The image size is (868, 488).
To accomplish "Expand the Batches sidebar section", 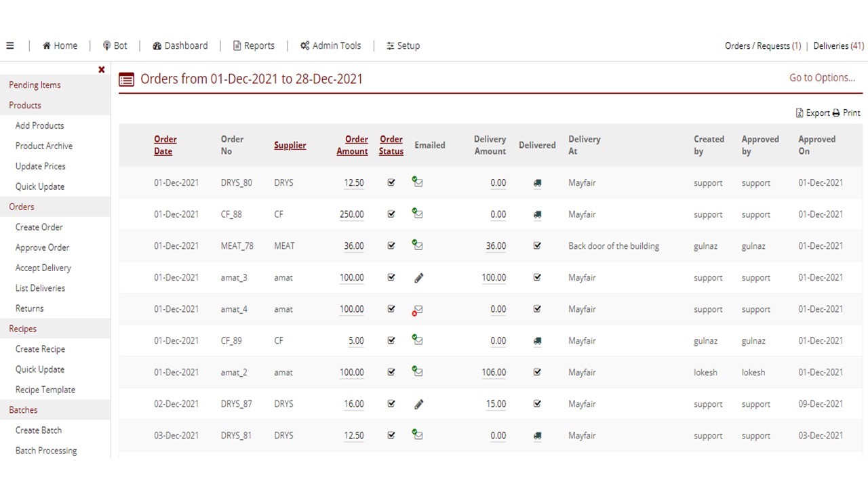I will [23, 410].
